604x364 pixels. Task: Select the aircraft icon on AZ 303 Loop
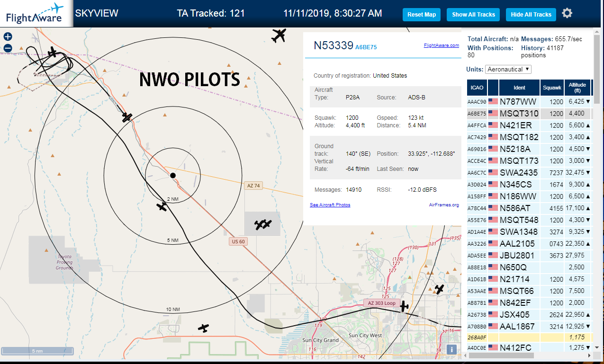(404, 306)
